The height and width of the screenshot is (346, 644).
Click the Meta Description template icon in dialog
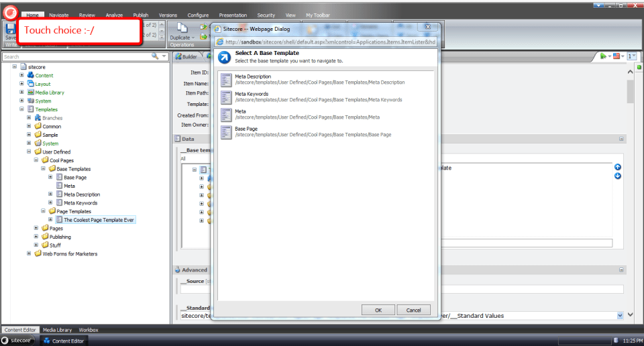(x=226, y=80)
